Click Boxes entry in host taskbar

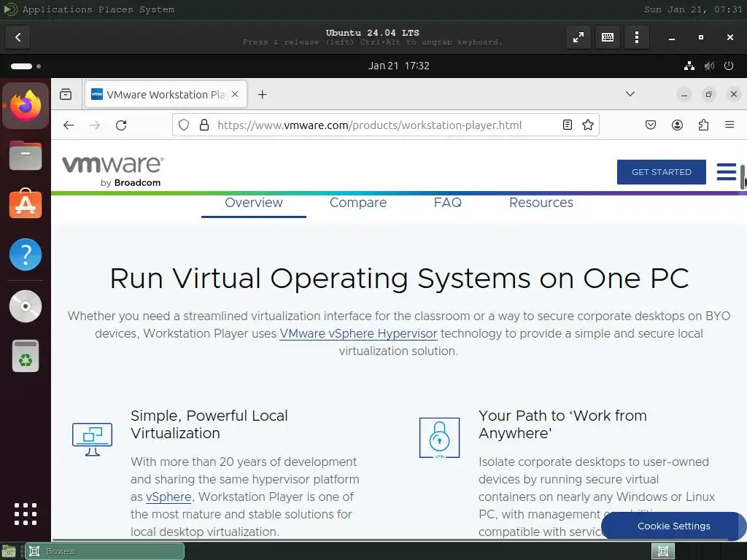[x=104, y=551]
